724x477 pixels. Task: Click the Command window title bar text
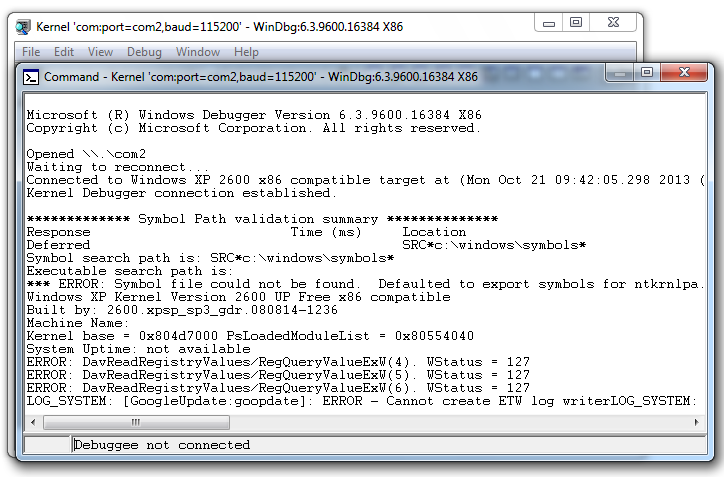[261, 77]
